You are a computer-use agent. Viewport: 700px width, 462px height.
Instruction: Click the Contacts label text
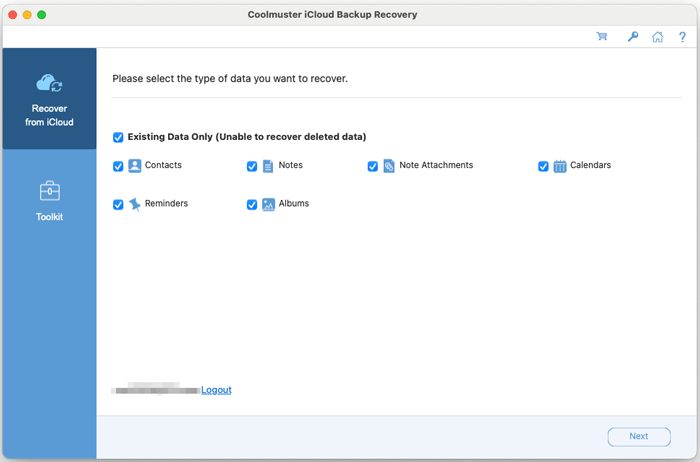point(163,165)
